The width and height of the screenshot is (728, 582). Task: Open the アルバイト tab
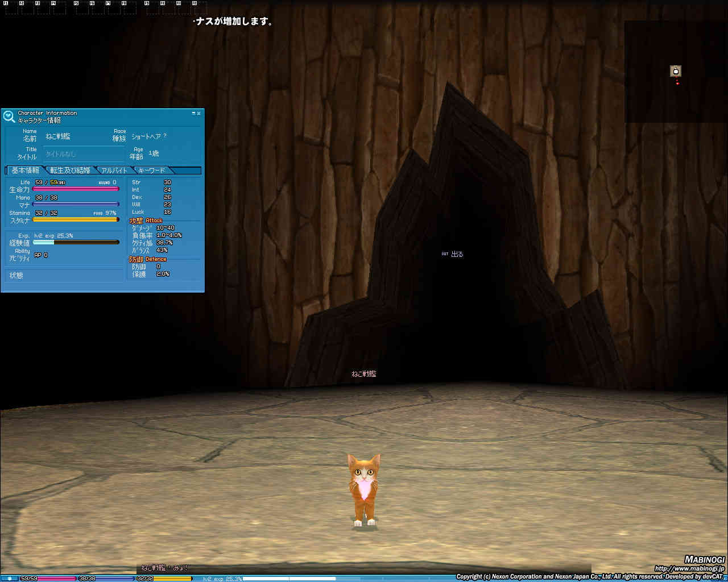114,171
